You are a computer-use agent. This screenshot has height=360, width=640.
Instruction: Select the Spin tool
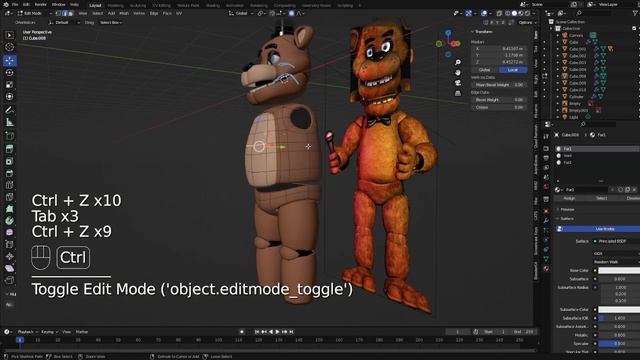click(9, 220)
